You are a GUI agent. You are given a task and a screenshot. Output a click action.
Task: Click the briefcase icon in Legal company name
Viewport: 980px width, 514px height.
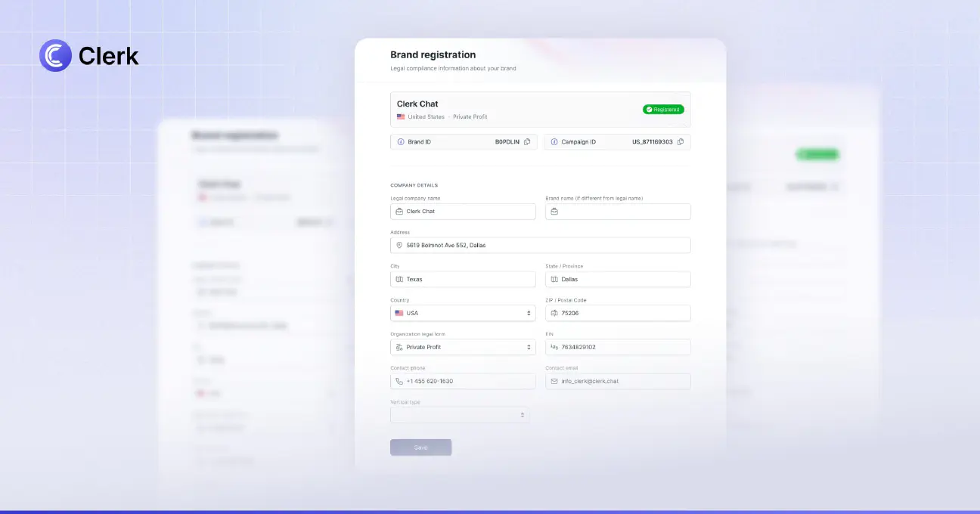[x=399, y=212]
